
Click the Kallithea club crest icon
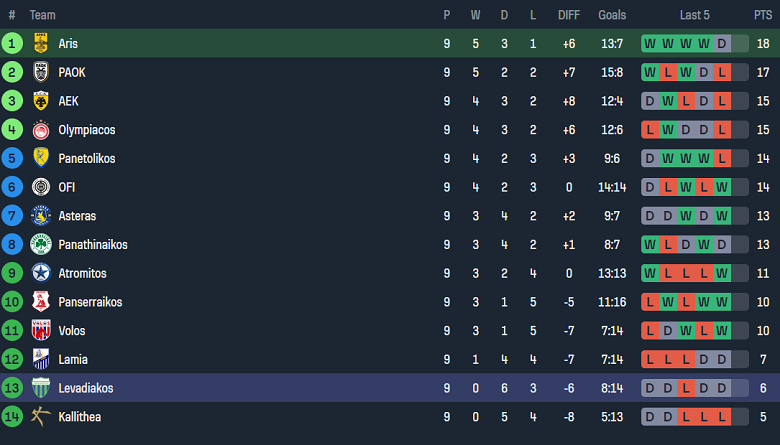pos(41,417)
